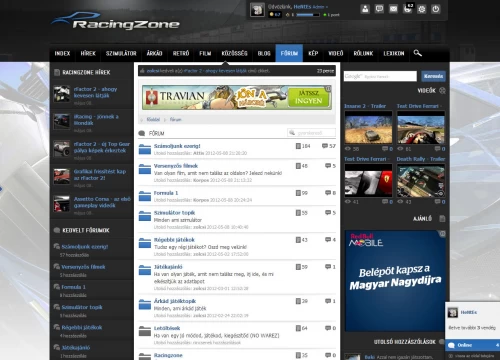
Task: Open rFactor 2 - új Top Gear news link
Action: click(101, 147)
